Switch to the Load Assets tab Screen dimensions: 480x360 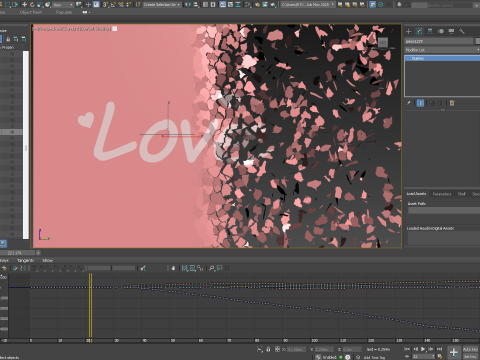click(x=416, y=194)
